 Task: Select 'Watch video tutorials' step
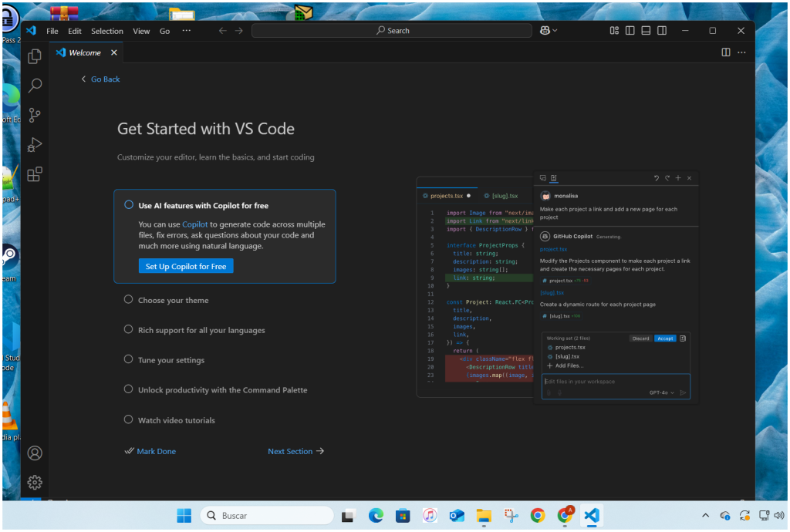pyautogui.click(x=176, y=420)
